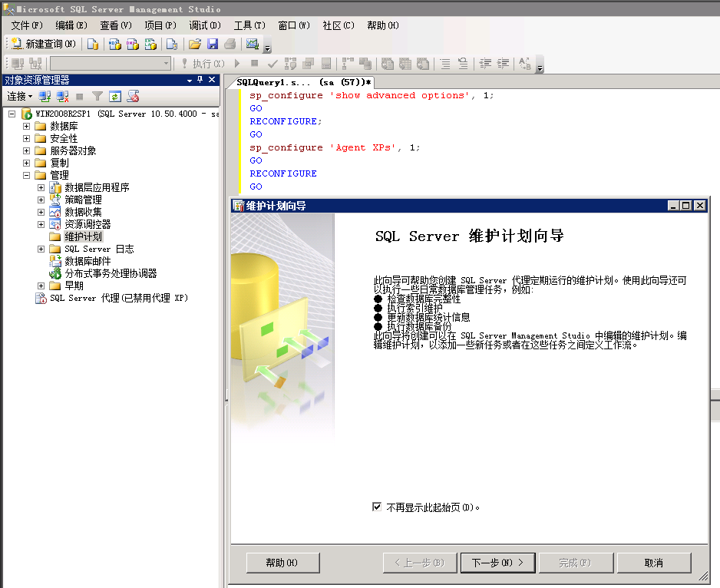Click the Print icon in toolbar

click(230, 44)
